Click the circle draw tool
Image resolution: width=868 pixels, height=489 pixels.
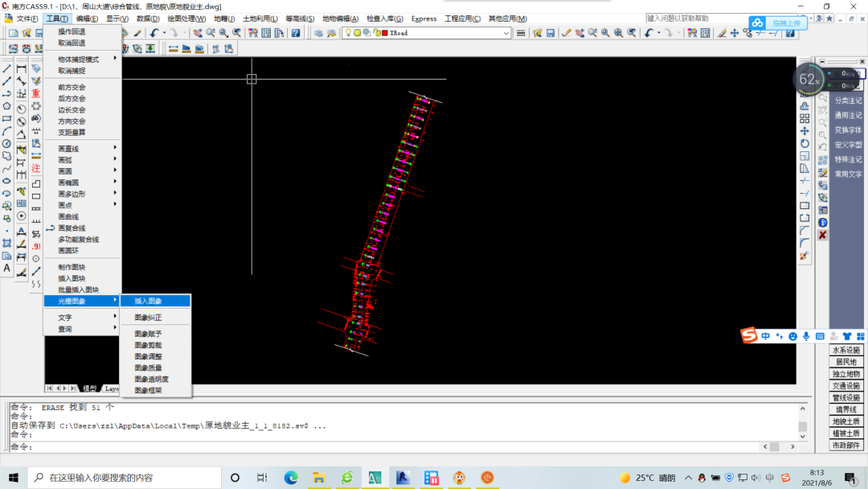click(x=6, y=143)
